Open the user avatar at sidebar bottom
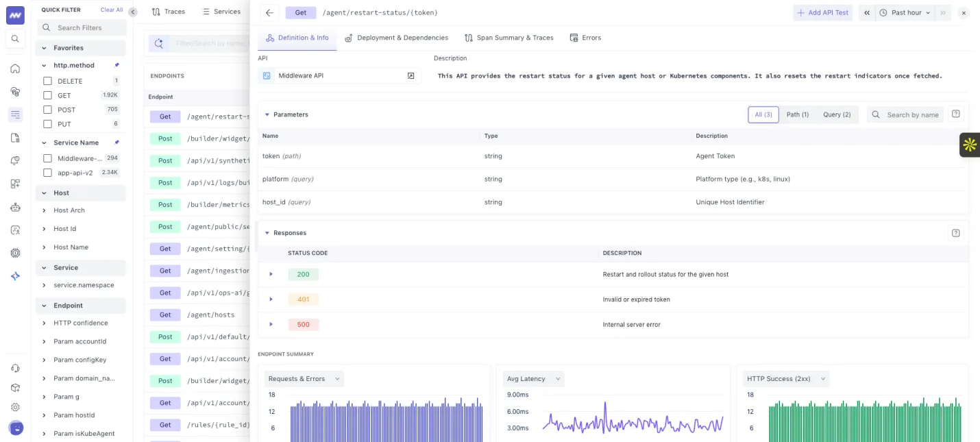Screen dimensions: 980x442 coord(15,428)
